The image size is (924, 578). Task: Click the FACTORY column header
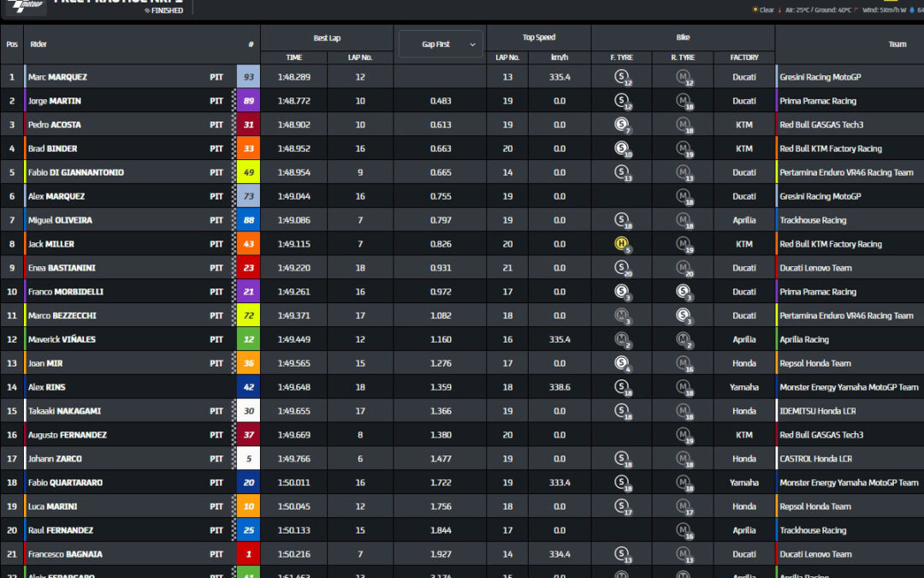point(744,57)
